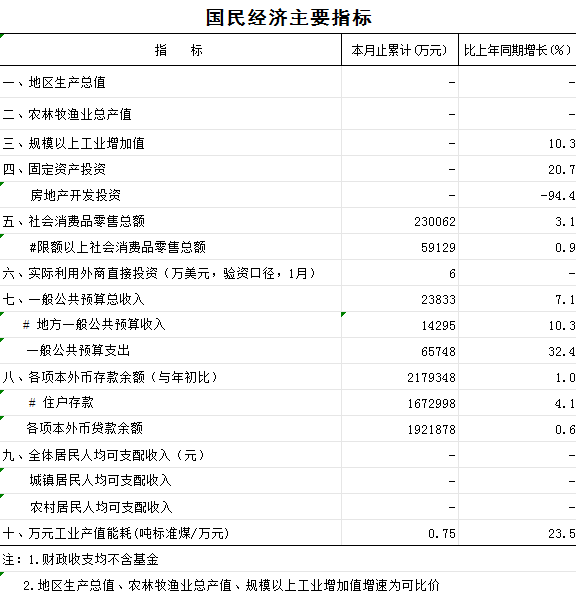Select the value 0.75 cell

(400, 533)
